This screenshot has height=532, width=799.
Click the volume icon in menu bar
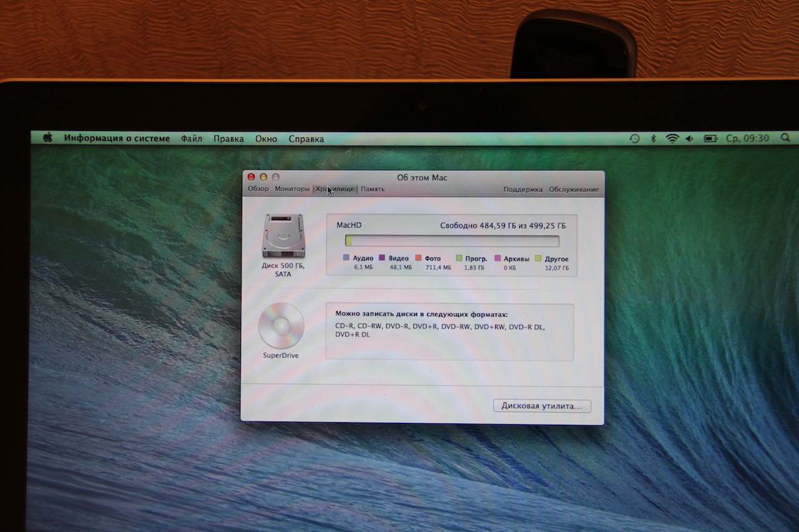[x=690, y=138]
